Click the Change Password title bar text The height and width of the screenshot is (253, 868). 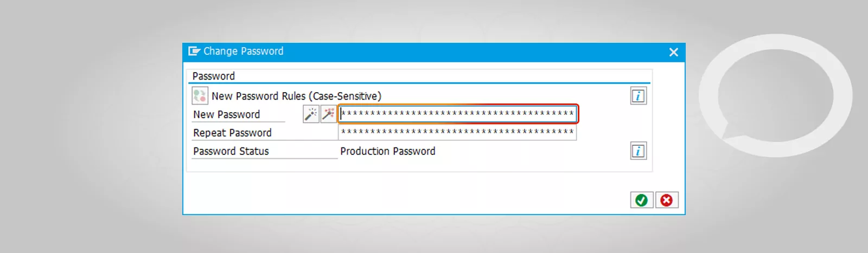pyautogui.click(x=243, y=51)
